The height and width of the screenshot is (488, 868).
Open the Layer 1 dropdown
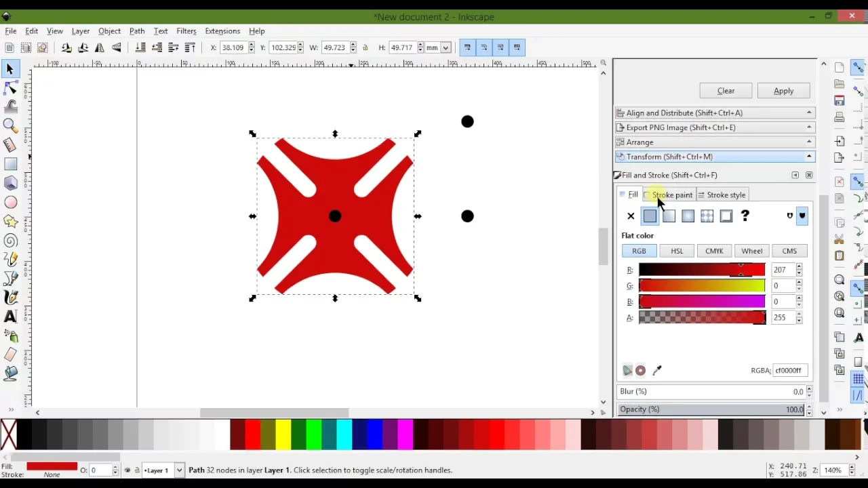click(179, 470)
